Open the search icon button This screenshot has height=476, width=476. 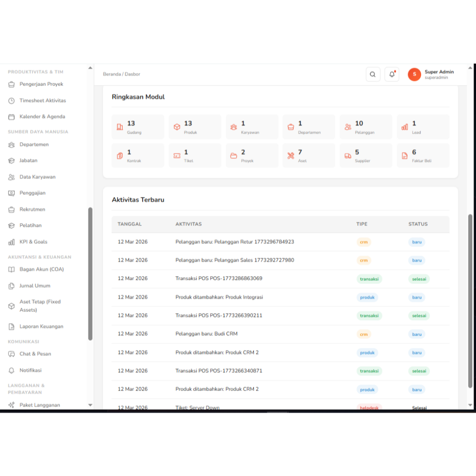373,74
